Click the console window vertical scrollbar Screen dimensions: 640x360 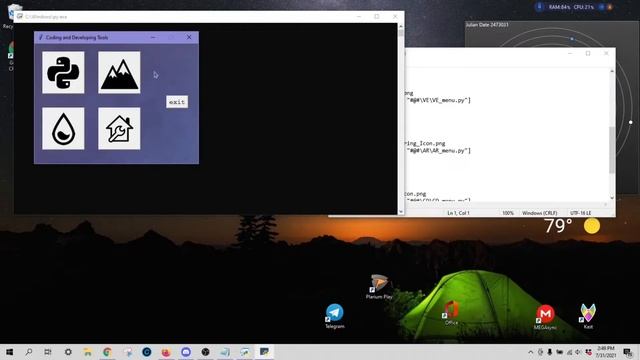pos(401,118)
